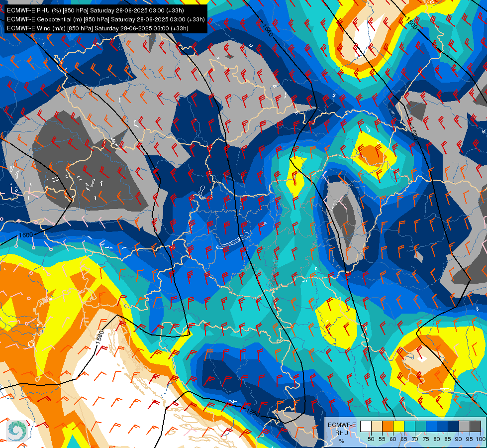Screen dimensions: 487x448
Task: Click the ECMWF-E Wind (m/s) title line
Action: pyautogui.click(x=97, y=28)
